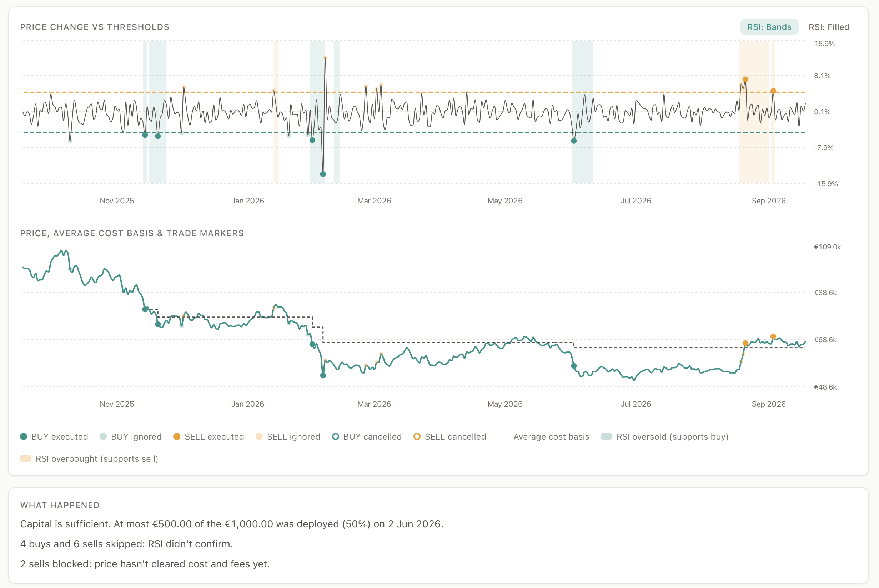Click "Jan 2026" under the price-change chart

tap(248, 201)
